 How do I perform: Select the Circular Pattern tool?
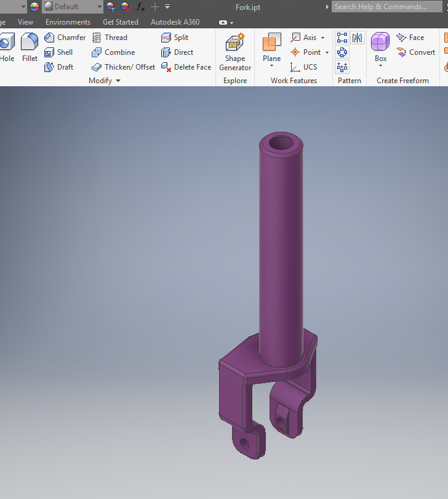click(342, 52)
